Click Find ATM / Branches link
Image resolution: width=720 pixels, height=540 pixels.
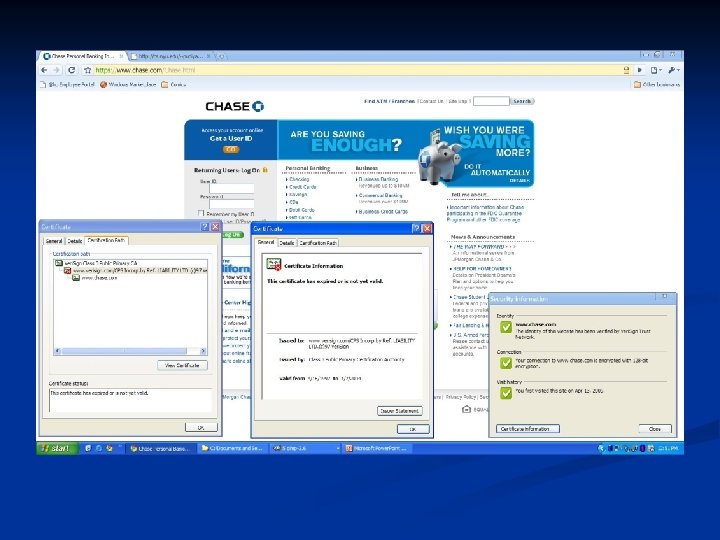[x=389, y=101]
